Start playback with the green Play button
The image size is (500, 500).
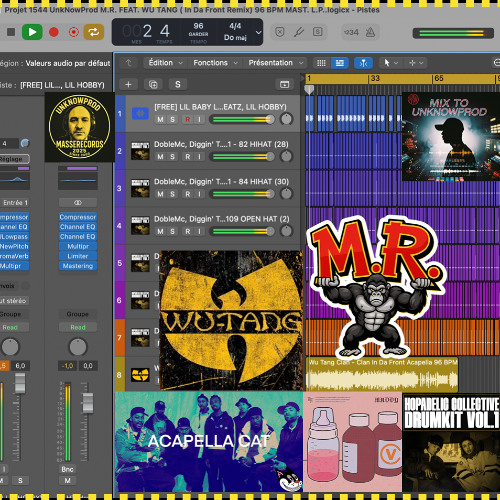click(x=32, y=32)
